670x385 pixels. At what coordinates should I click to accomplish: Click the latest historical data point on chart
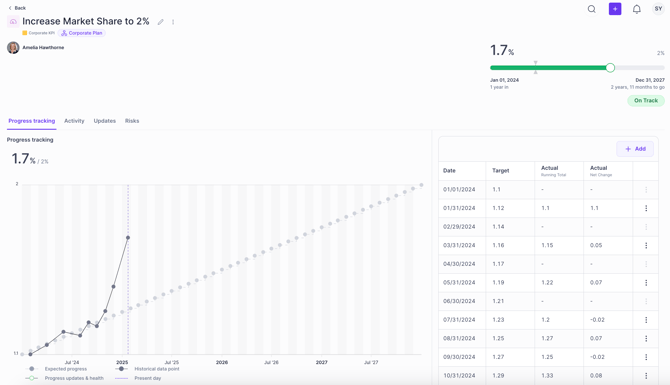tap(128, 238)
